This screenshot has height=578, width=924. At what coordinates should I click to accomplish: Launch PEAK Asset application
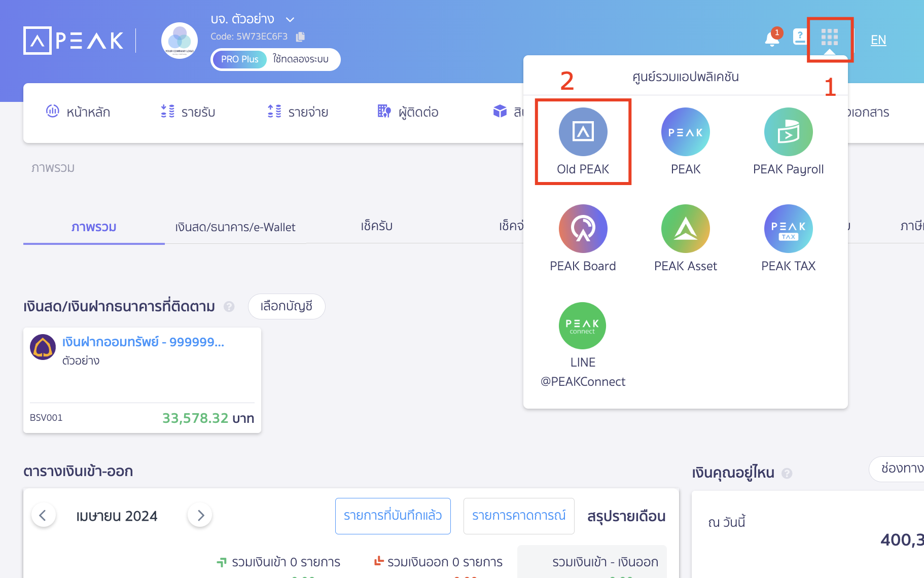[685, 238]
